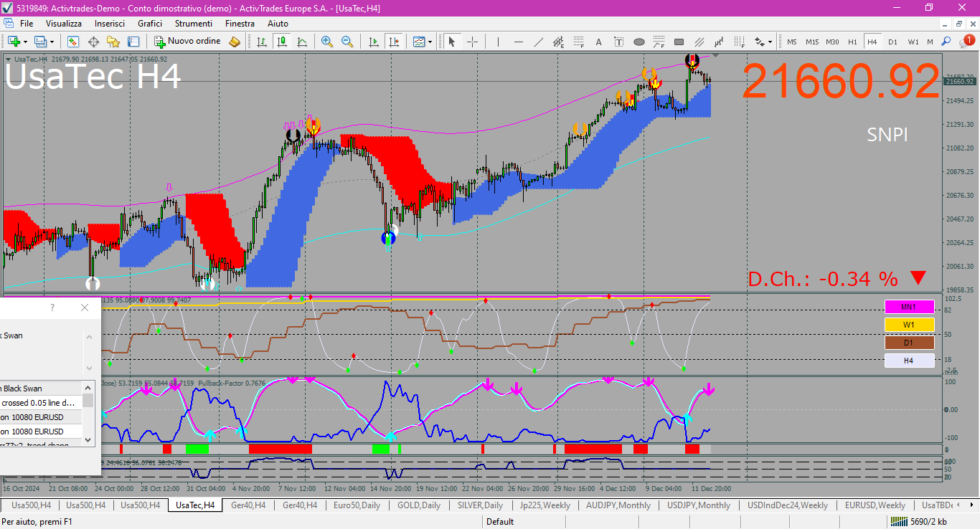Screen dimensions: 980x529
Task: Switch to W1 timeframe
Action: 913,42
